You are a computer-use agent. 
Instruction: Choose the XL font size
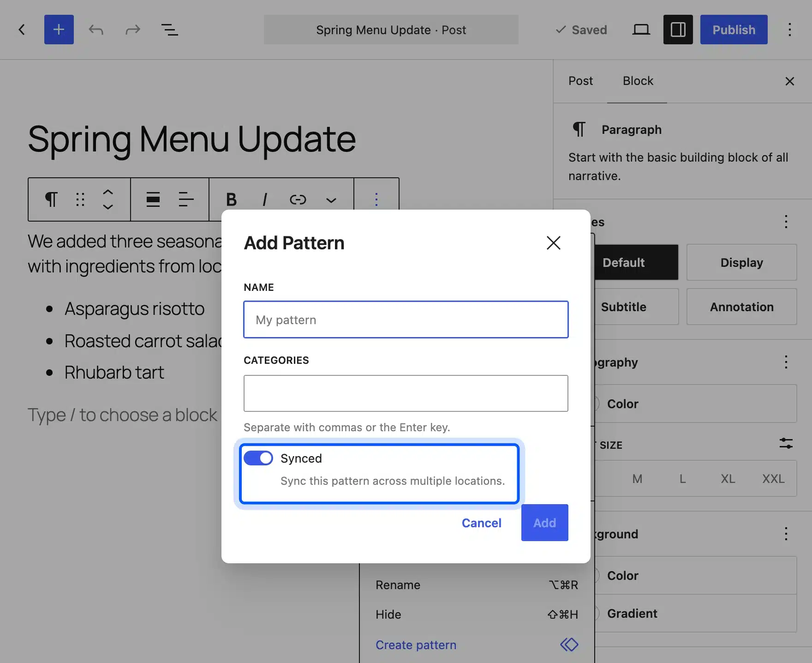[728, 479]
